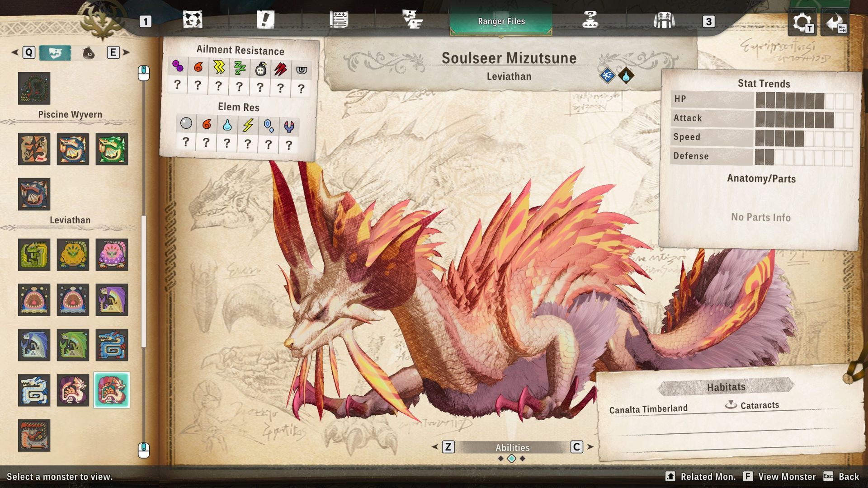The image size is (868, 488).
Task: Select the pouch bag category tab
Action: [x=89, y=53]
